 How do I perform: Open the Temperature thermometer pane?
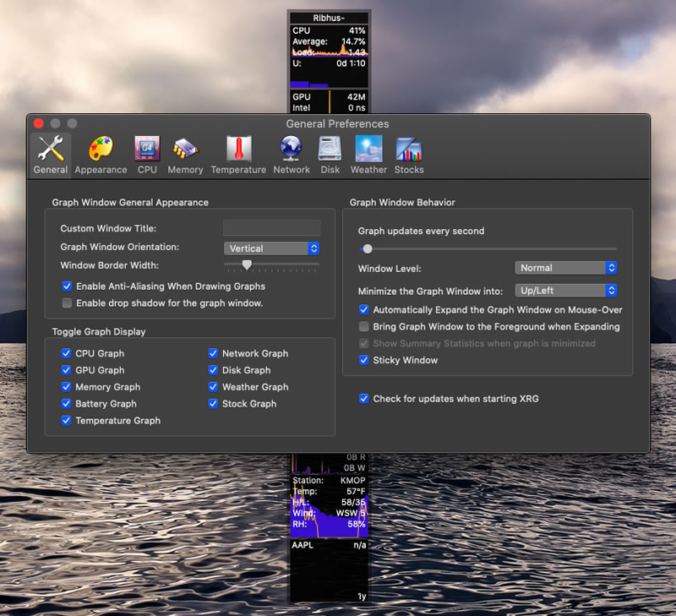pyautogui.click(x=238, y=150)
